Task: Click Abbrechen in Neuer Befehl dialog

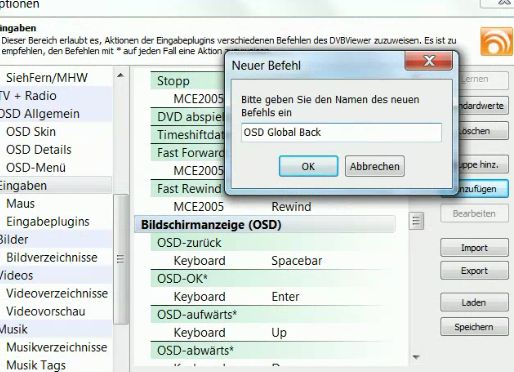Action: point(375,166)
